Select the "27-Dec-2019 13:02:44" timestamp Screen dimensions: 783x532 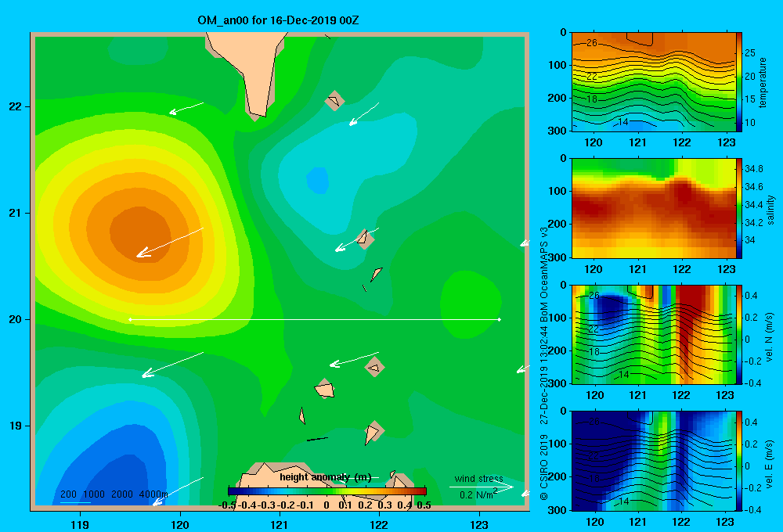click(544, 375)
